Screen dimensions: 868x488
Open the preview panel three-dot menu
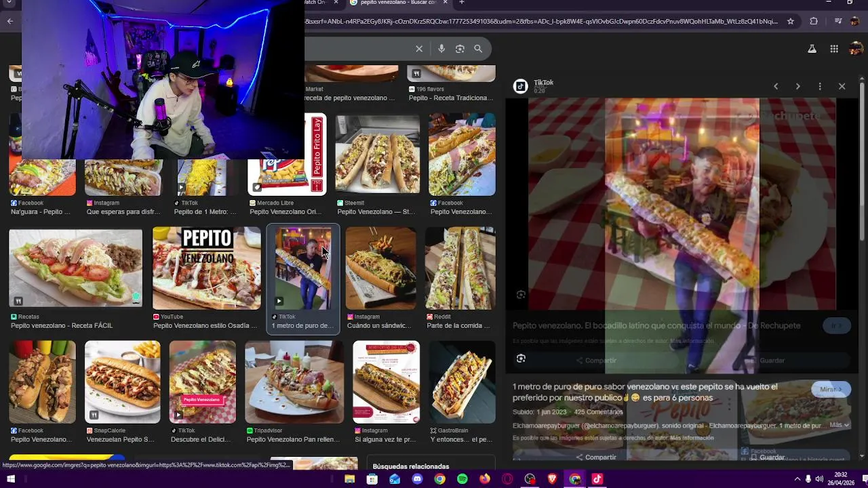[x=820, y=86]
